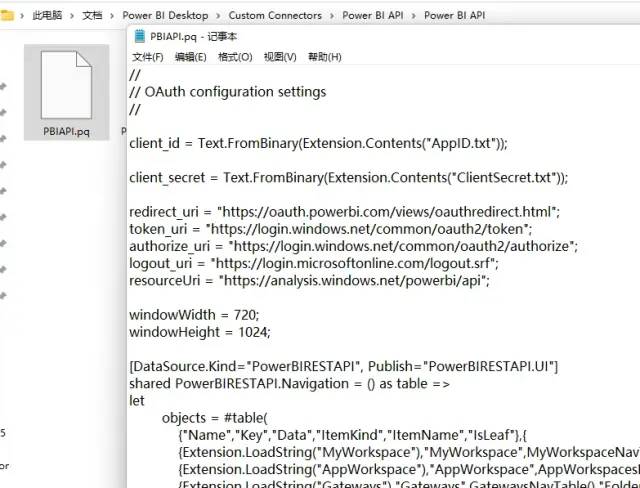Image resolution: width=640 pixels, height=488 pixels.
Task: Click the shared PowerBIRESTAPI.Navigation line
Action: click(289, 384)
